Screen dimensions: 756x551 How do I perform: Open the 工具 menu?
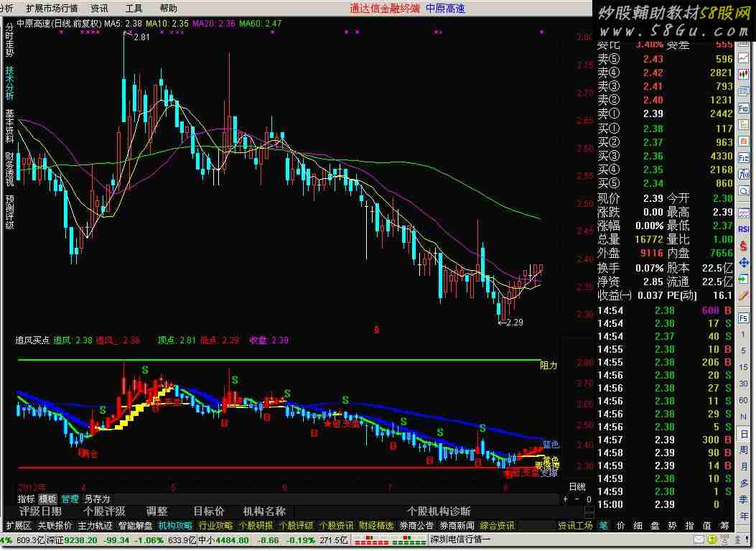point(134,8)
